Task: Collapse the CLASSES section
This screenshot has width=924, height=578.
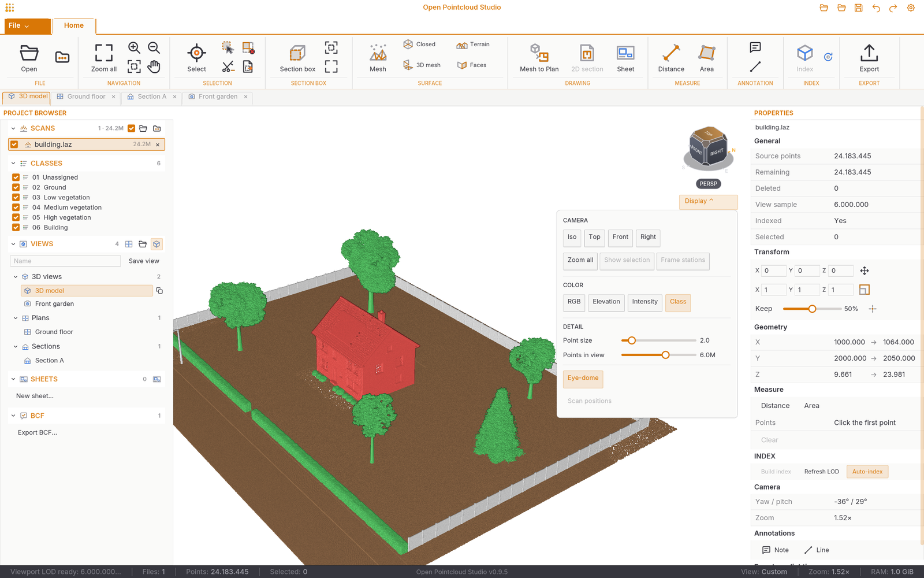Action: click(x=13, y=164)
